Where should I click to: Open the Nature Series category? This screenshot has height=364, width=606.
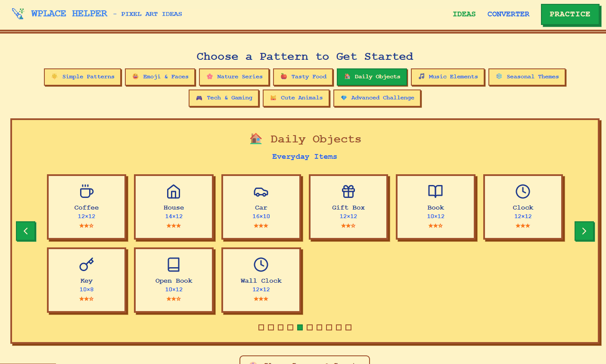(234, 77)
